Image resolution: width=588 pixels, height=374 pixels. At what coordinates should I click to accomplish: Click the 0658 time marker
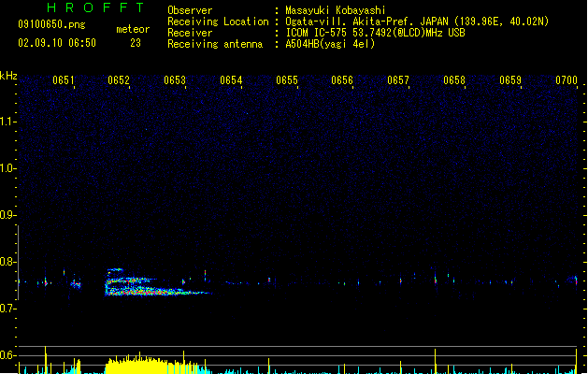pos(454,80)
